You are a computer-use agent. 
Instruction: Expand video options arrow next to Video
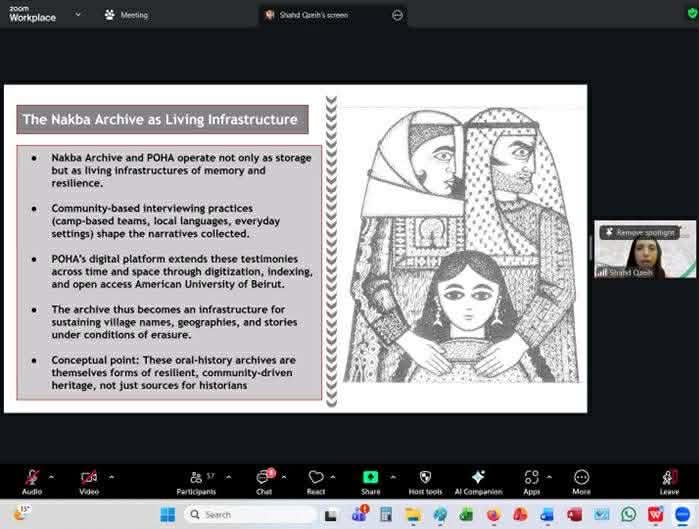[111, 477]
